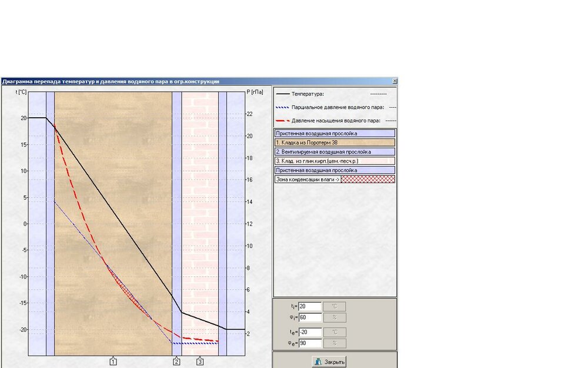The height and width of the screenshot is (368, 588).
Task: Click the ti input field containing 20
Action: coord(310,306)
